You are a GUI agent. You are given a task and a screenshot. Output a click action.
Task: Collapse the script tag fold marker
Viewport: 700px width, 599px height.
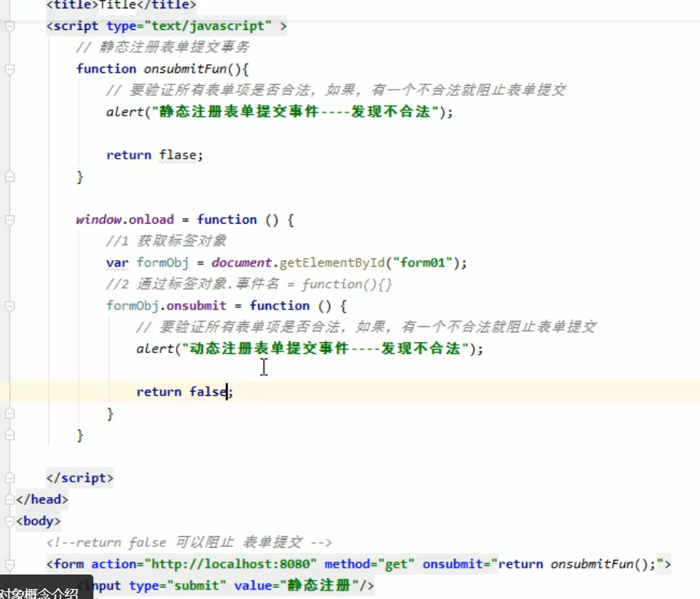pos(9,26)
